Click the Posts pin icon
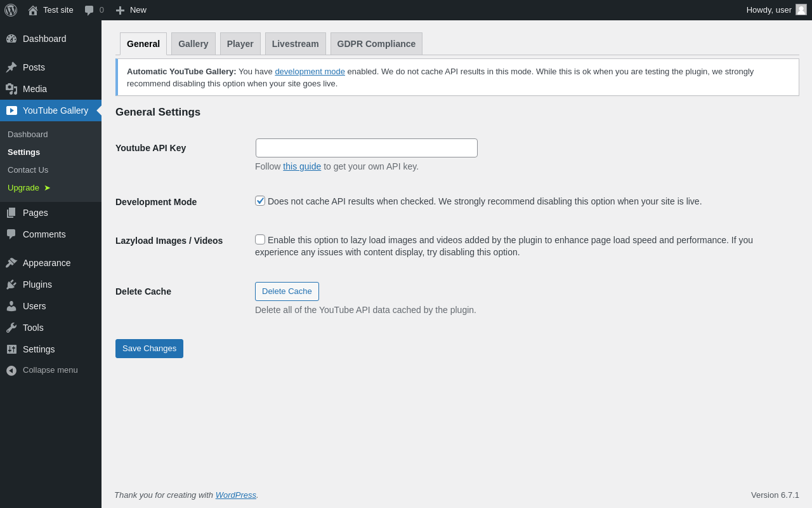 click(11, 67)
